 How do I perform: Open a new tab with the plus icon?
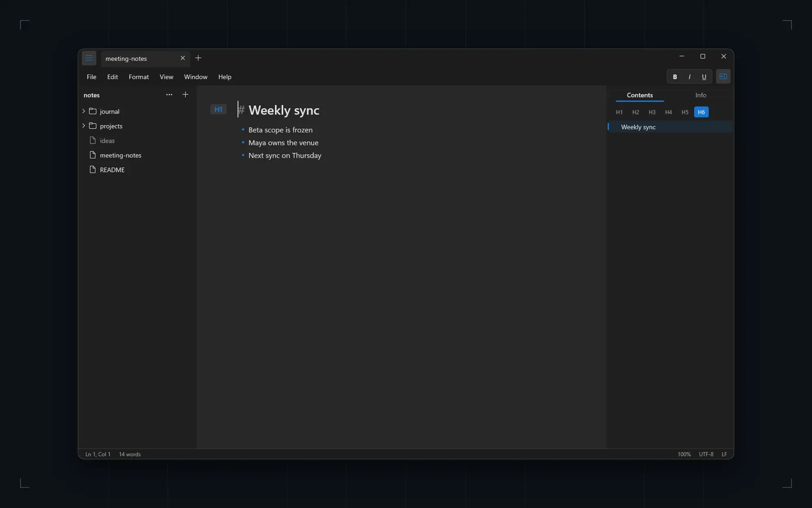point(198,58)
